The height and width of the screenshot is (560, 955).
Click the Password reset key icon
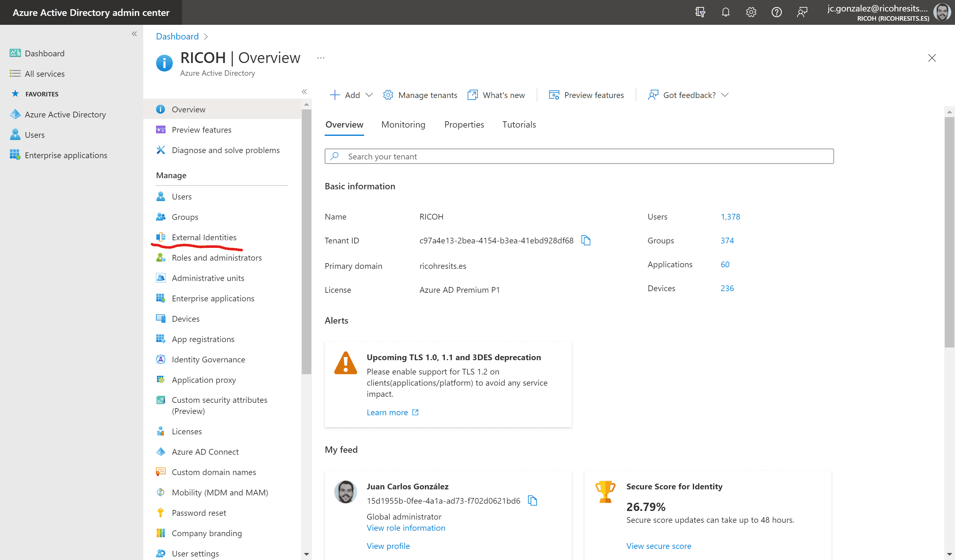tap(161, 513)
